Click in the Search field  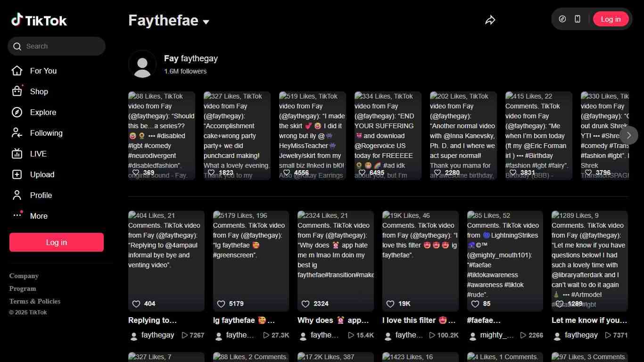pos(57,46)
